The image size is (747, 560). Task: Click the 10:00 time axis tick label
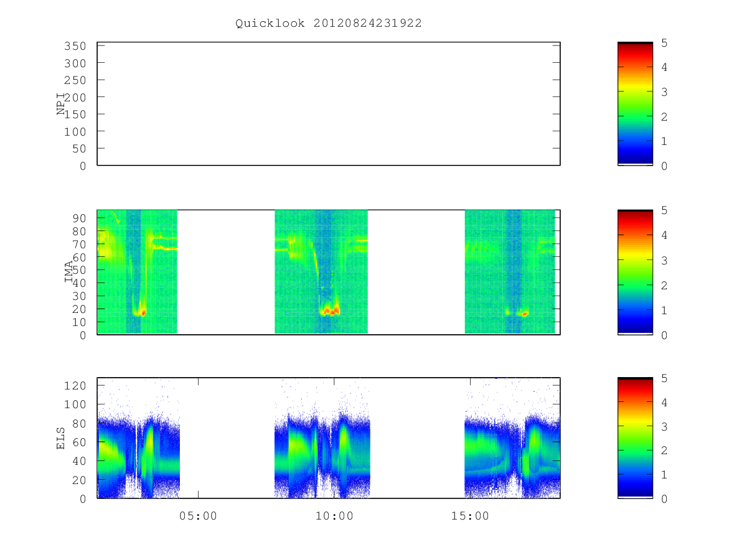coord(334,516)
